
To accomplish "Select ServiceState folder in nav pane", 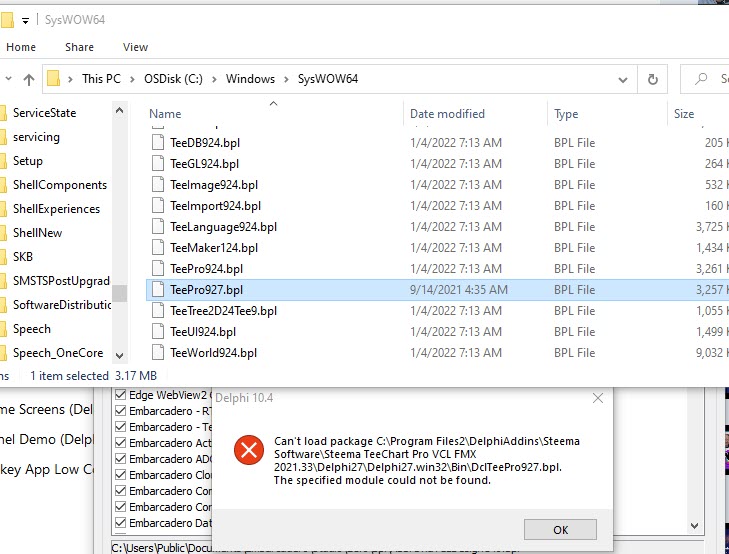I will pos(44,112).
